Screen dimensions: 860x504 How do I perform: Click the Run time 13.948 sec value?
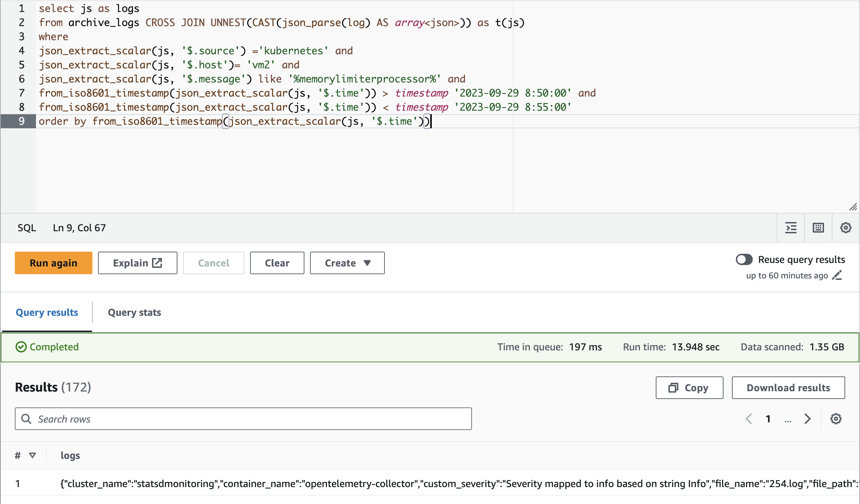(696, 347)
